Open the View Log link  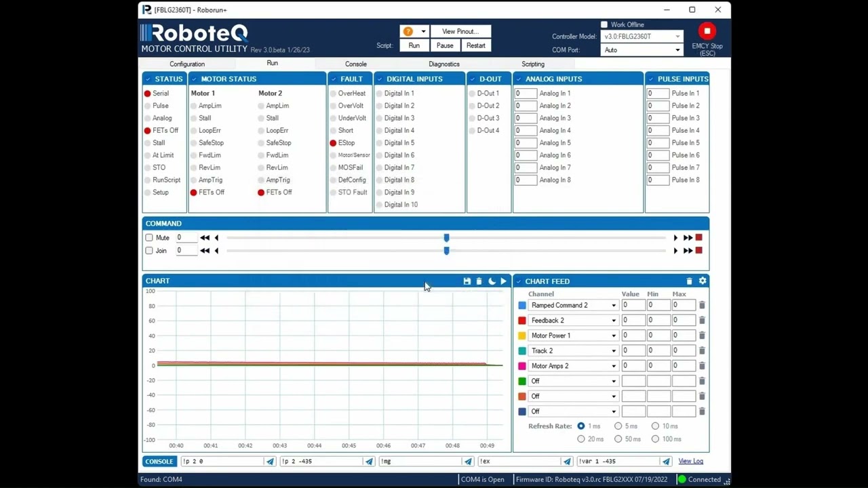(691, 462)
